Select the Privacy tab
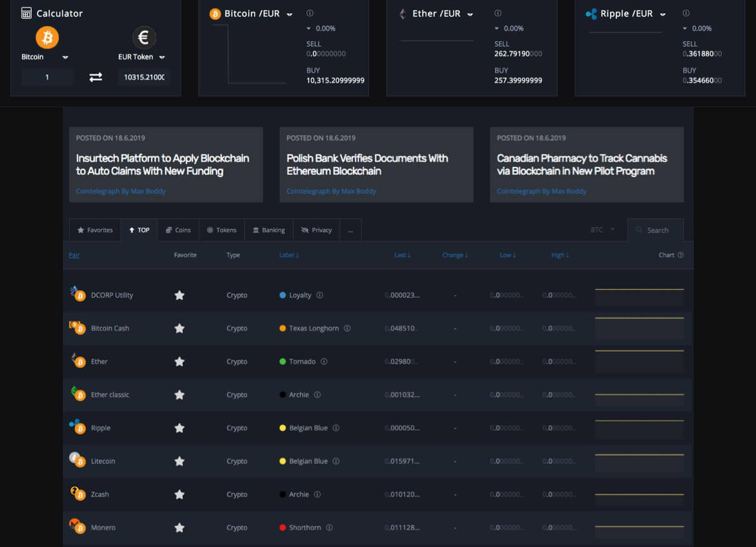Screen dimensions: 756x547 (317, 230)
